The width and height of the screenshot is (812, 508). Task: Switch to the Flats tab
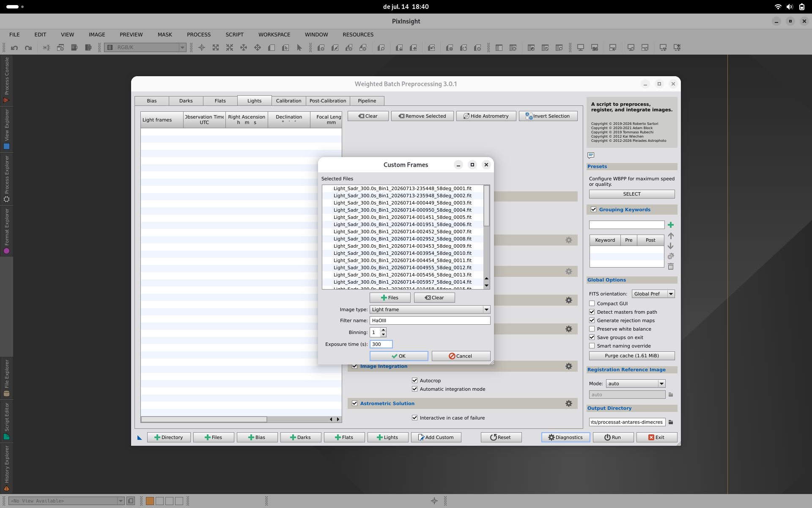click(x=220, y=101)
